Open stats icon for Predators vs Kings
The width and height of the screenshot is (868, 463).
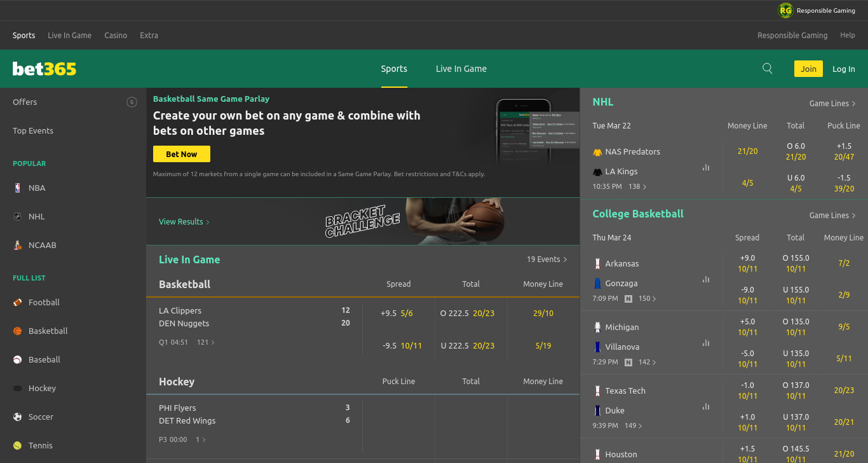(x=706, y=167)
